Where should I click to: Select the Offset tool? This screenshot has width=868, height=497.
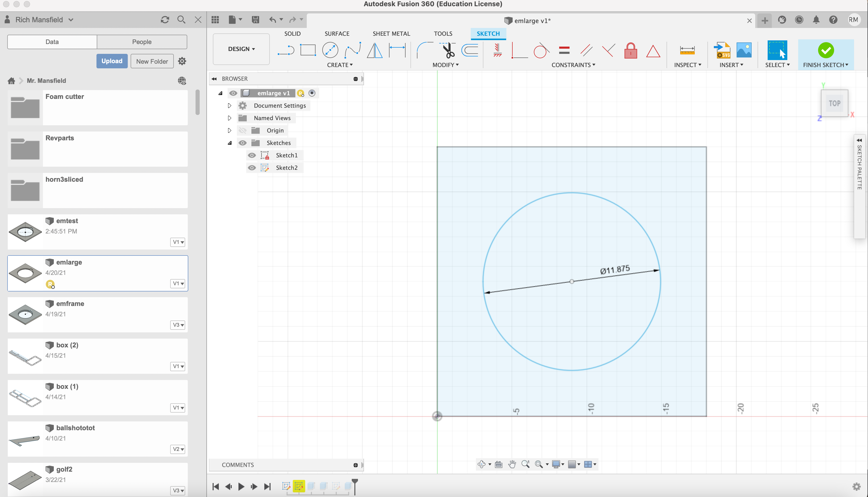click(x=470, y=50)
